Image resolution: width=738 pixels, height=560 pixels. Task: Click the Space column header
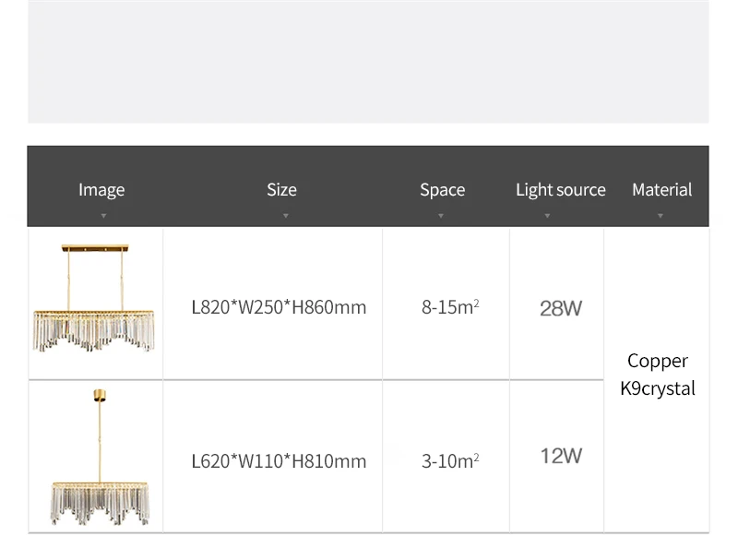442,190
